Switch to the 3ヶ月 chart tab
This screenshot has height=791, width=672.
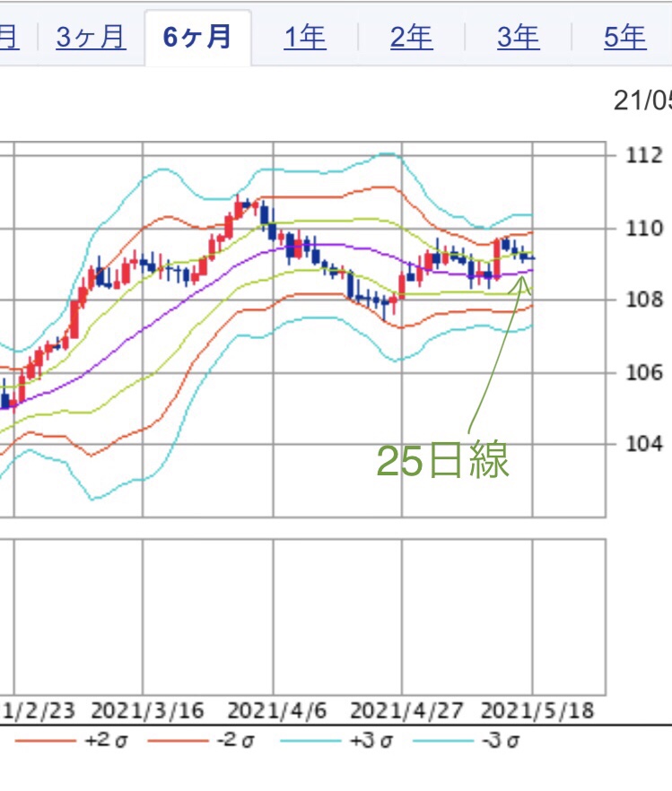coord(91,38)
